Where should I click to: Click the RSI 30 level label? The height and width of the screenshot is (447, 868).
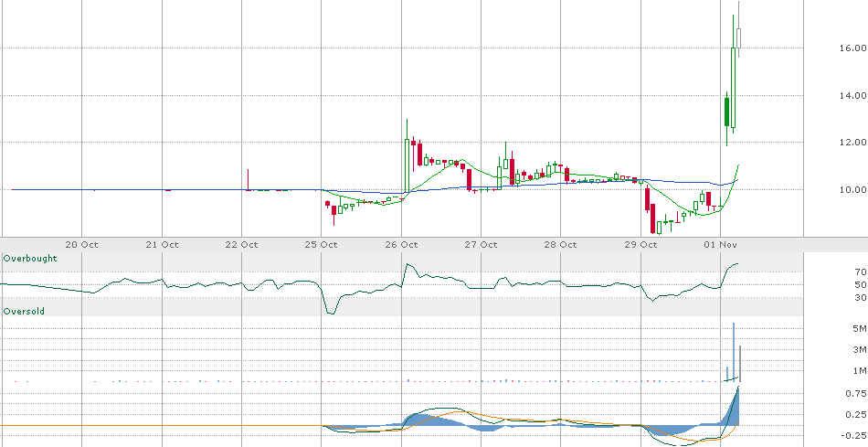[x=860, y=297]
